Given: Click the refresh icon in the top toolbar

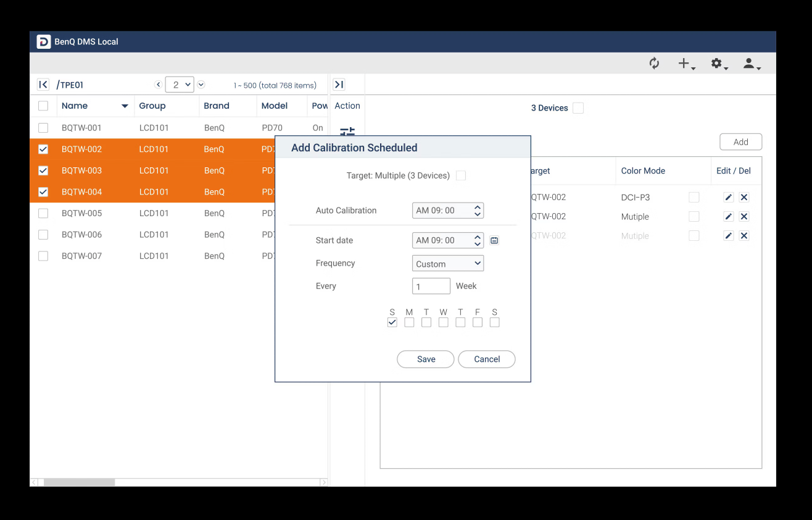Looking at the screenshot, I should pyautogui.click(x=654, y=64).
